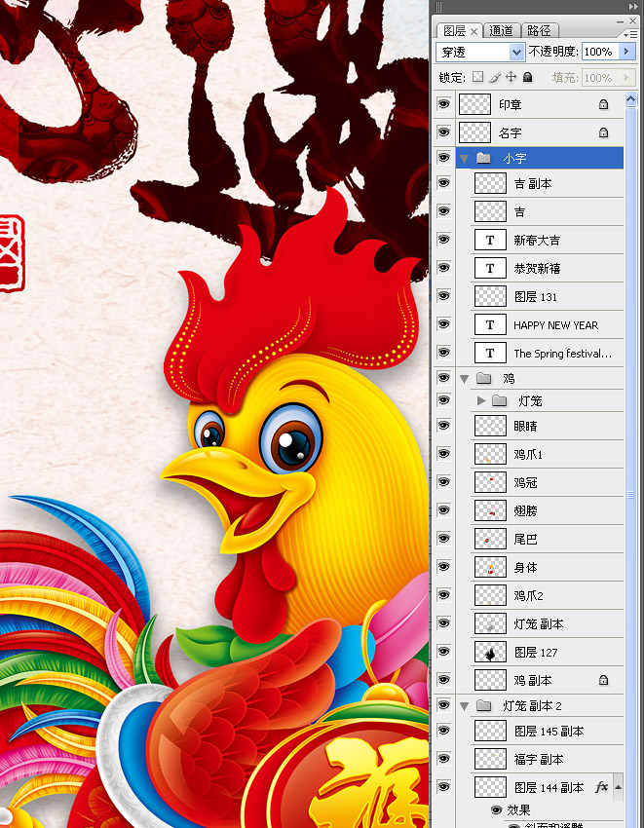Click the opacity 100% input field
644x828 pixels.
pyautogui.click(x=600, y=52)
